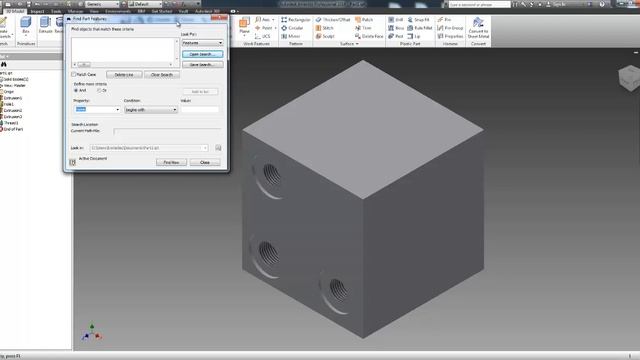The height and width of the screenshot is (360, 640).
Task: Expand the Axis tool dropdown arrow
Action: pyautogui.click(x=273, y=20)
